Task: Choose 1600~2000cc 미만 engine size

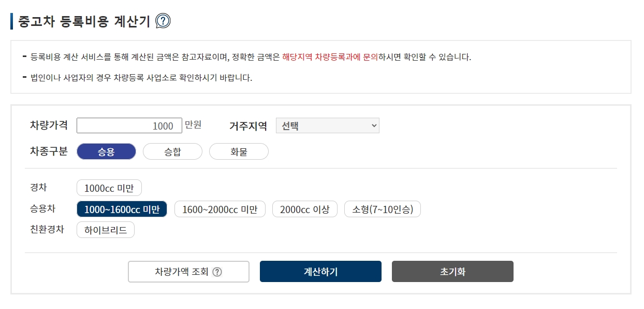Action: point(220,209)
